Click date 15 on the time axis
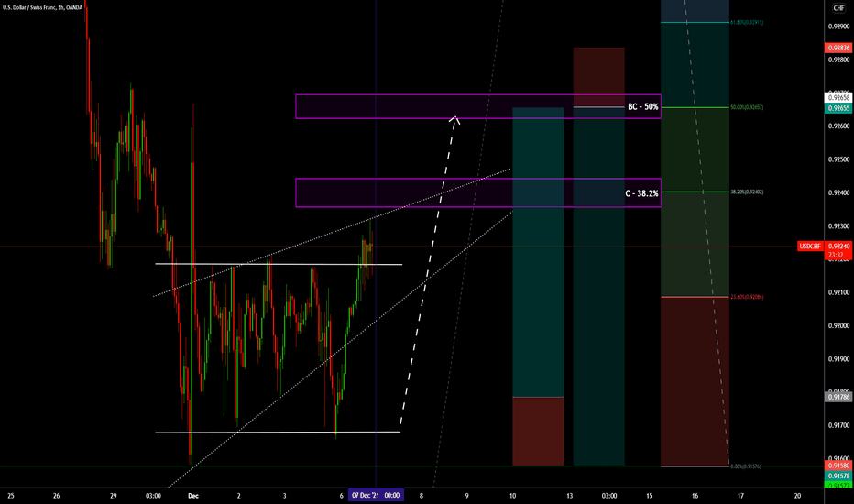The image size is (854, 504). coord(650,496)
